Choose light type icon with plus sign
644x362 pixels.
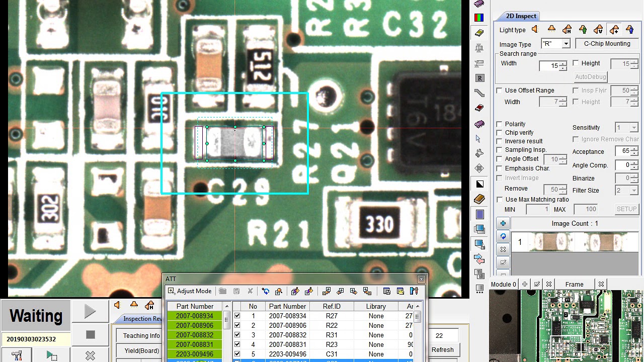point(614,30)
